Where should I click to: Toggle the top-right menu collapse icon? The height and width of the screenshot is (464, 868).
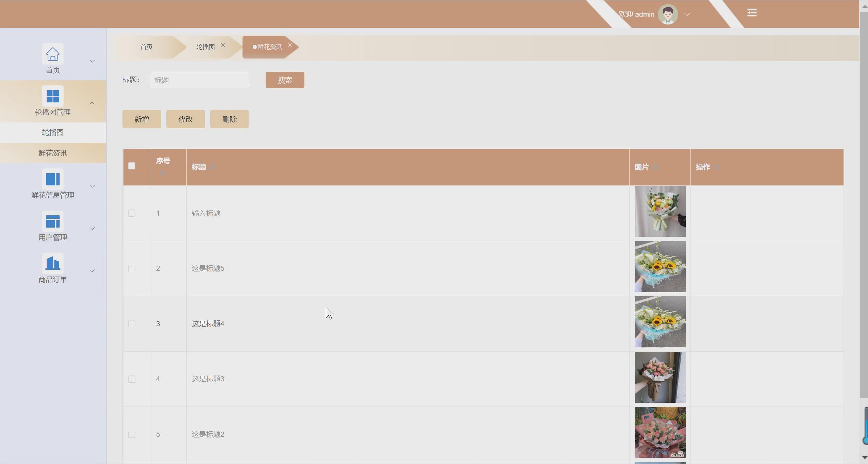point(752,13)
